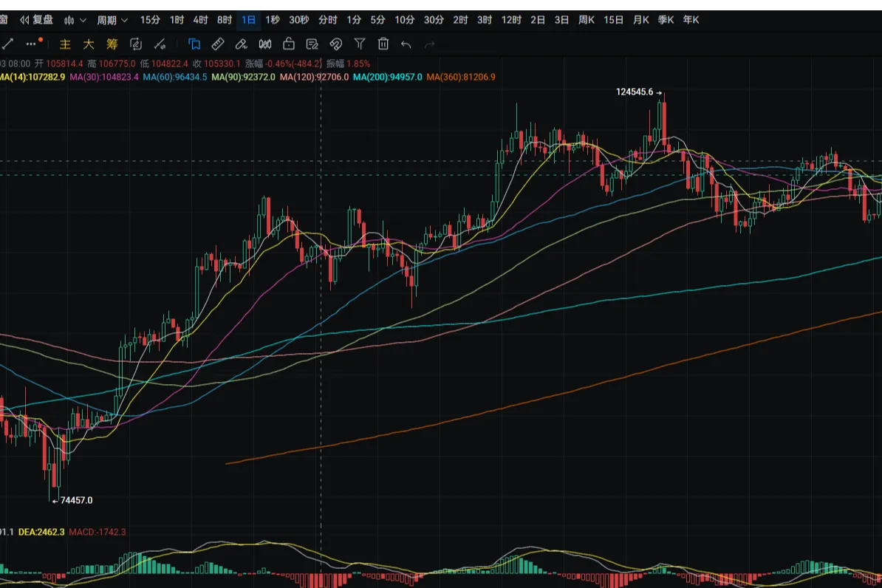Expand more tools via the three dots
Image resolution: width=882 pixels, height=588 pixels.
(33, 44)
